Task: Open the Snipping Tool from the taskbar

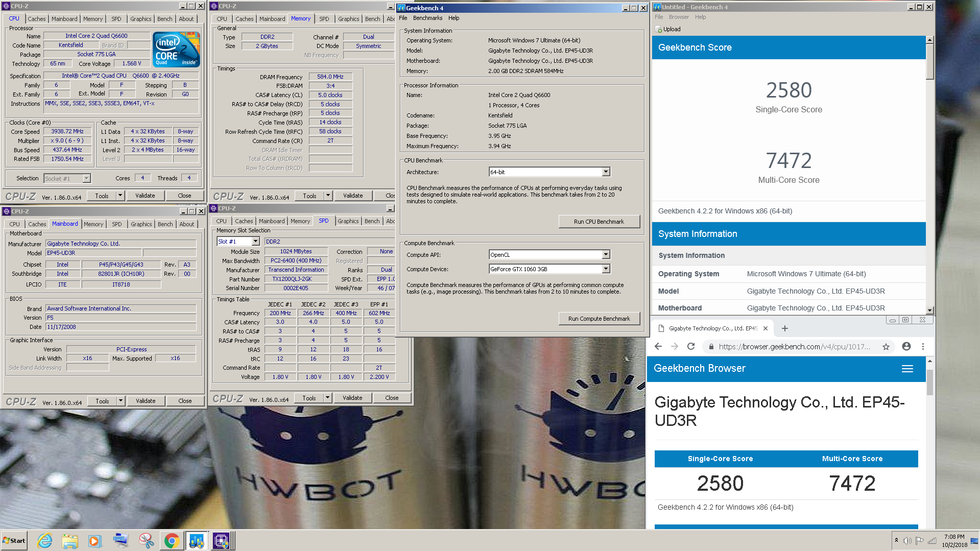Action: click(146, 541)
